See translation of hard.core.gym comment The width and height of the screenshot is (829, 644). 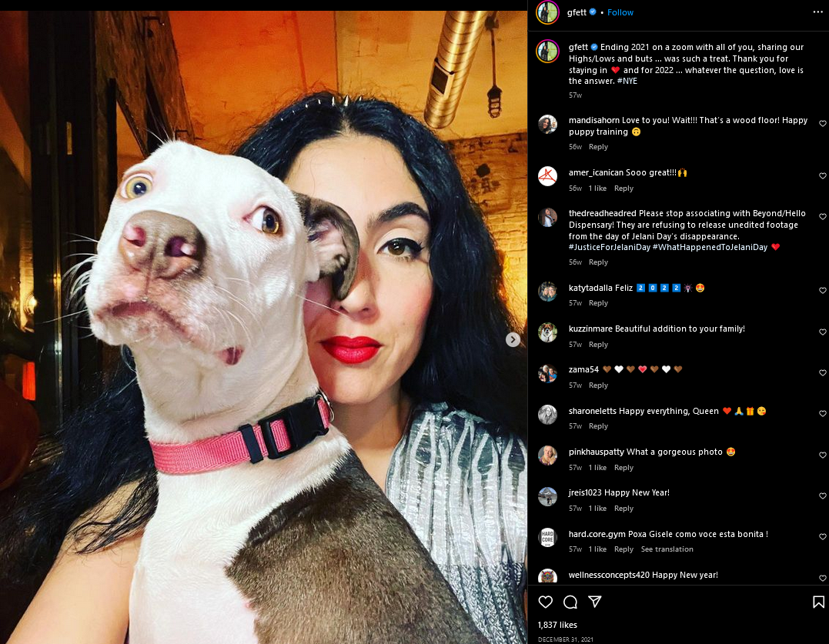tap(667, 549)
